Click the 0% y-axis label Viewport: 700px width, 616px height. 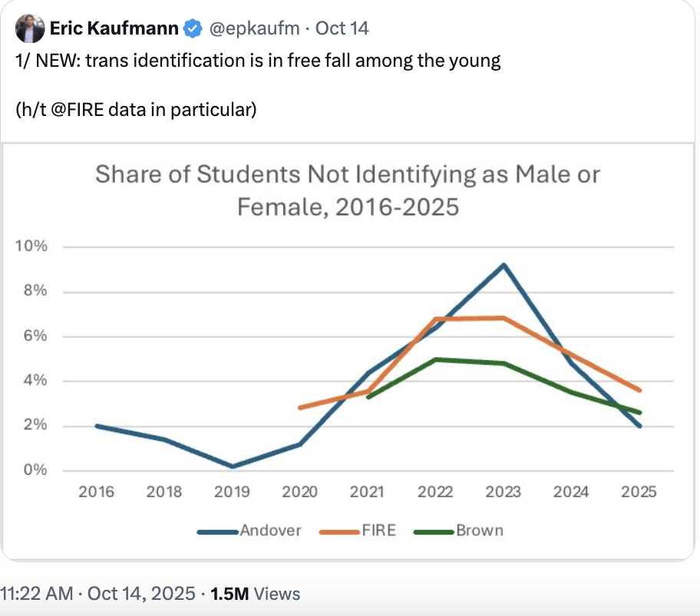[x=35, y=470]
